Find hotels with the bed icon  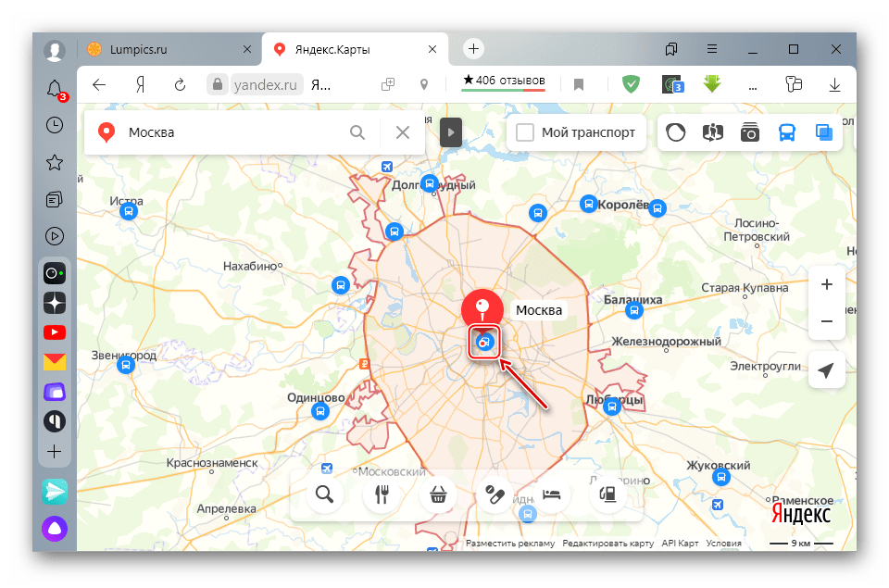[x=551, y=494]
